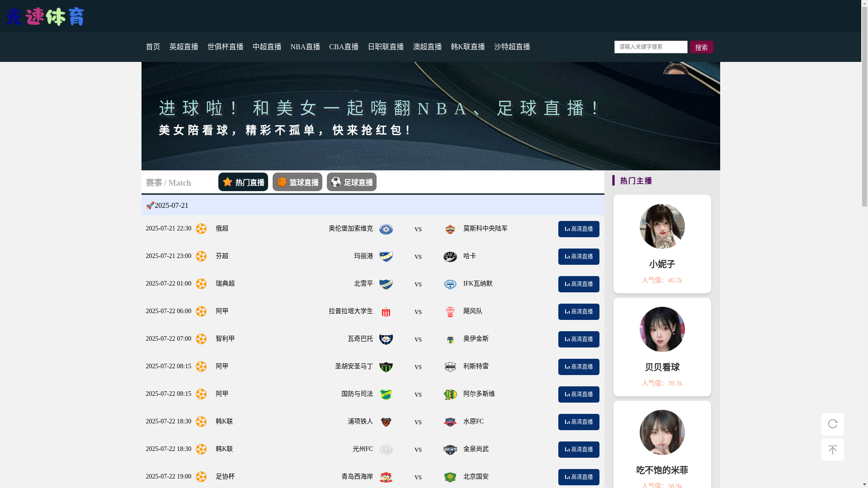This screenshot has height=488, width=868.
Task: Watch 浦项铁人 vs 水原FC in HD
Action: [579, 422]
